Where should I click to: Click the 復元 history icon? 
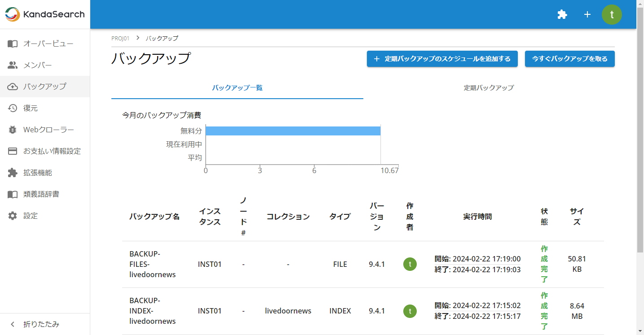coord(13,108)
